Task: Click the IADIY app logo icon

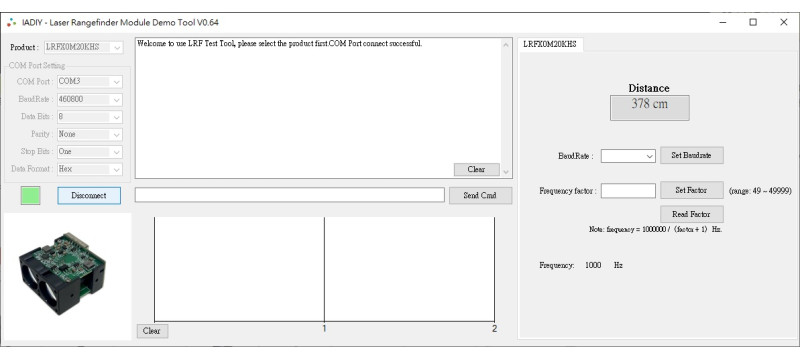Action: coord(11,22)
